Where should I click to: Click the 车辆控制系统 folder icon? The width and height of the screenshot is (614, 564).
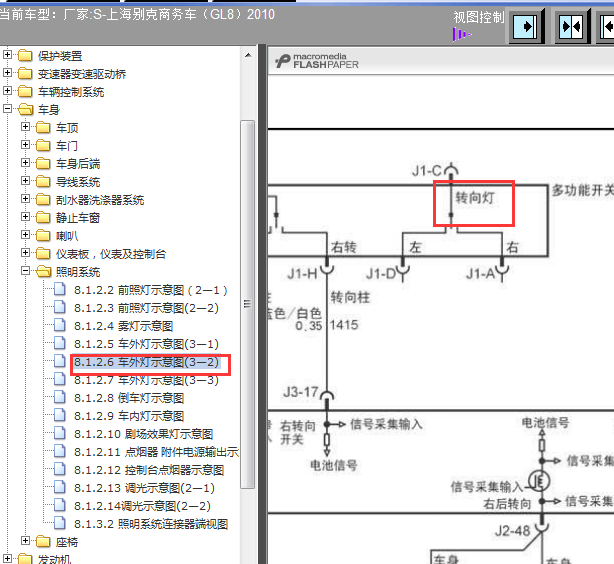pos(25,92)
